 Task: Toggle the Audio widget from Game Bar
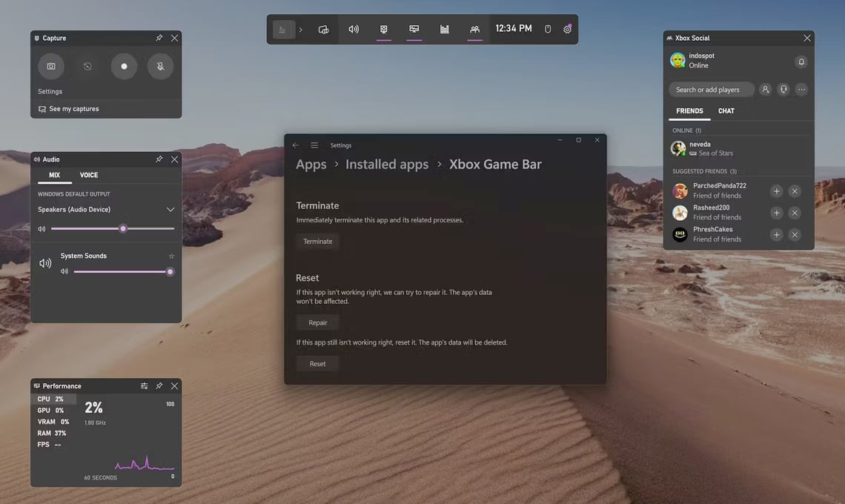(x=354, y=30)
